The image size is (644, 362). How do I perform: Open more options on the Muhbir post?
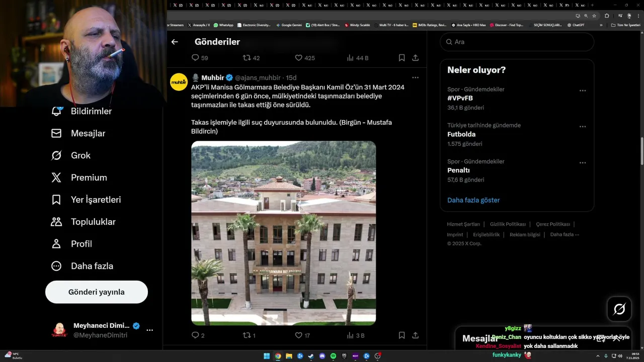415,77
